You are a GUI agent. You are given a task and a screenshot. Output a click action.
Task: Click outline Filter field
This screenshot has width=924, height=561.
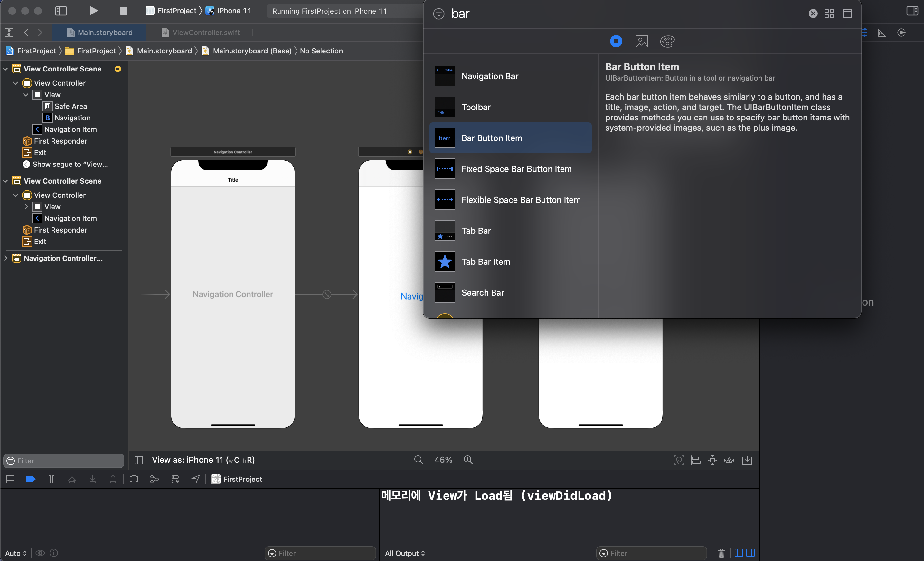tap(63, 461)
